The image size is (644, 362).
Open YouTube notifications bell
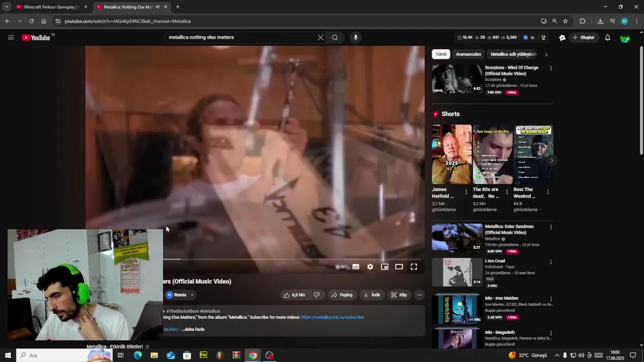tap(607, 38)
